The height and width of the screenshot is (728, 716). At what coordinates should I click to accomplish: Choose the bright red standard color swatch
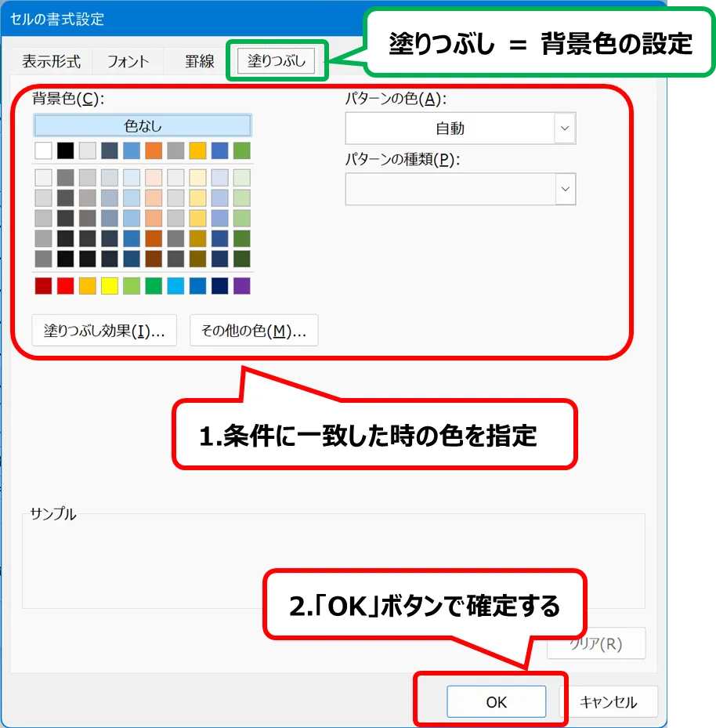click(x=66, y=286)
